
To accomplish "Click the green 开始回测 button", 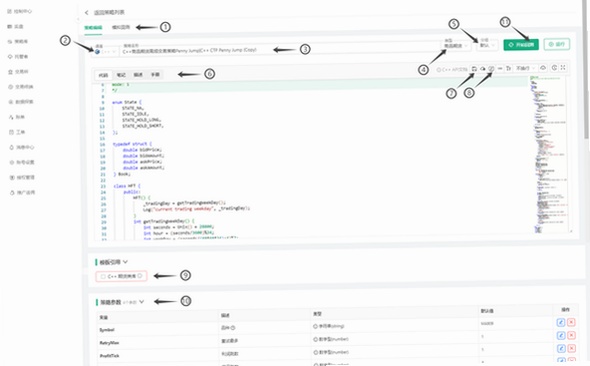I will [521, 44].
